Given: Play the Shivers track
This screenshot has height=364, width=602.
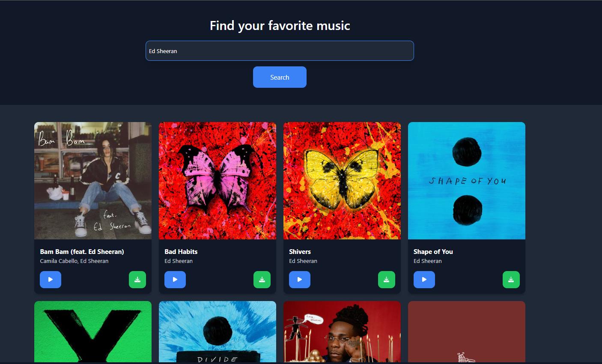Looking at the screenshot, I should pyautogui.click(x=300, y=280).
